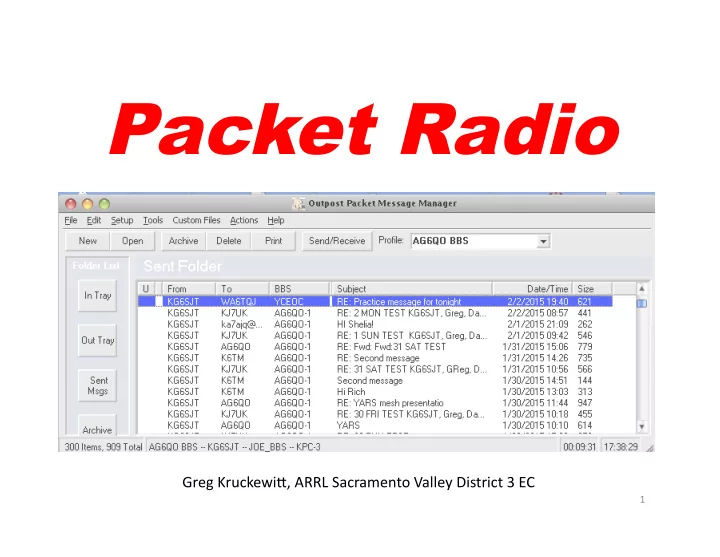Open the Archive folder in Folder List
The height and width of the screenshot is (557, 720).
coord(97,425)
